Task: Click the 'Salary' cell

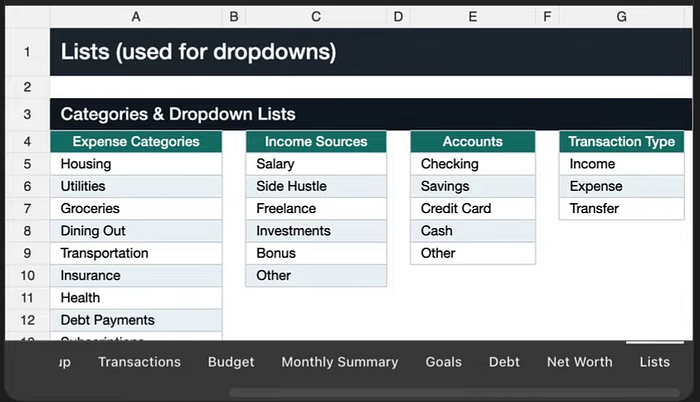Action: point(316,164)
